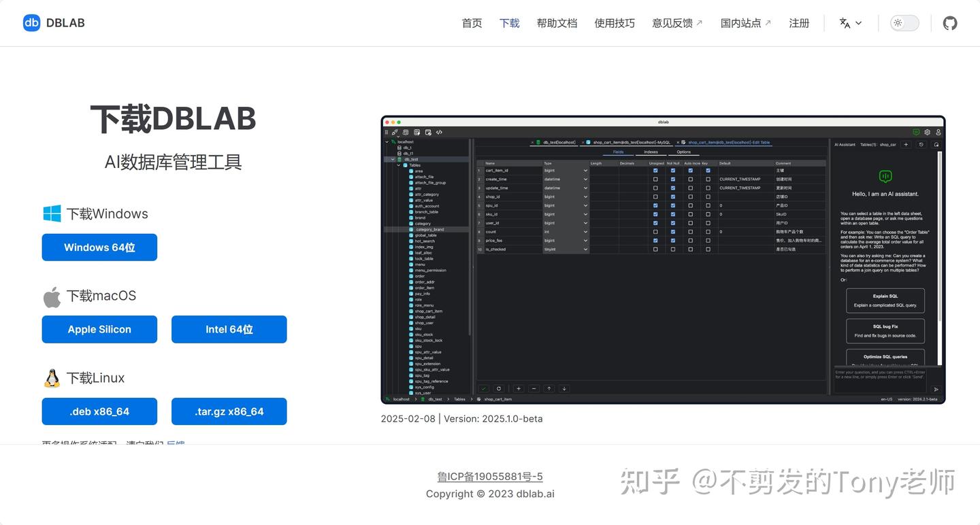980x525 pixels.
Task: Open the language selector dropdown
Action: pos(850,22)
